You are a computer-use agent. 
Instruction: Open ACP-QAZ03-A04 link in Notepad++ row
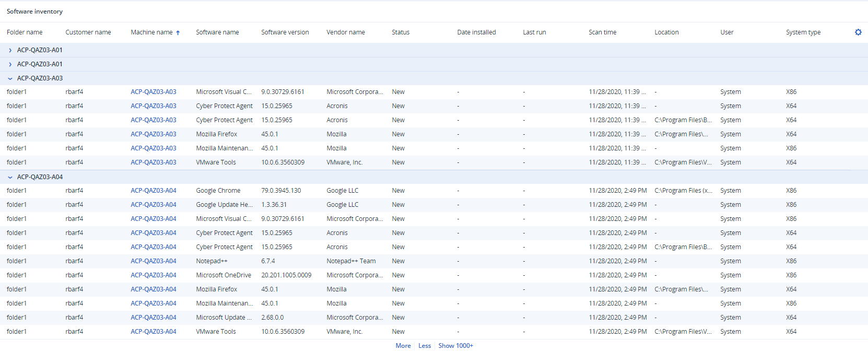(x=154, y=261)
